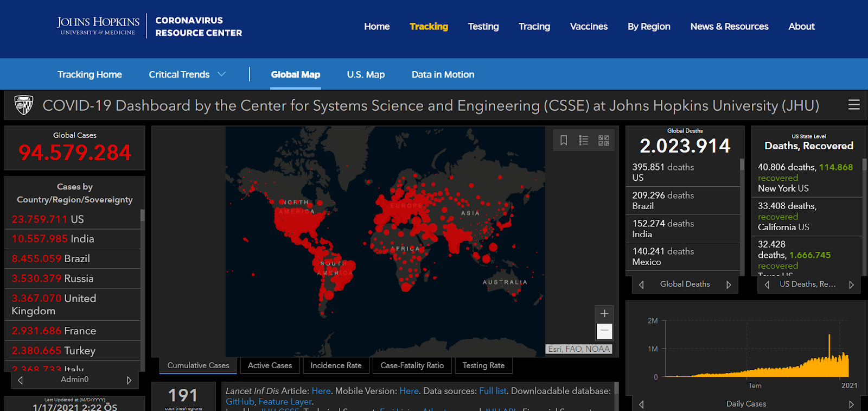Image resolution: width=868 pixels, height=411 pixels.
Task: Go to previous Admin level in cases list
Action: click(x=20, y=380)
